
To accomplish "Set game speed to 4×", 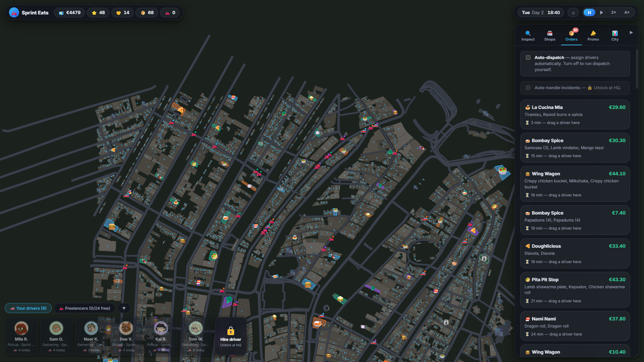I will click(627, 12).
